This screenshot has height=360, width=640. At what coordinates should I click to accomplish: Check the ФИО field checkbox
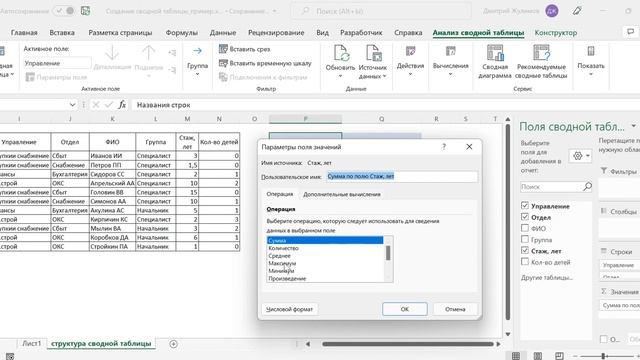click(525, 228)
